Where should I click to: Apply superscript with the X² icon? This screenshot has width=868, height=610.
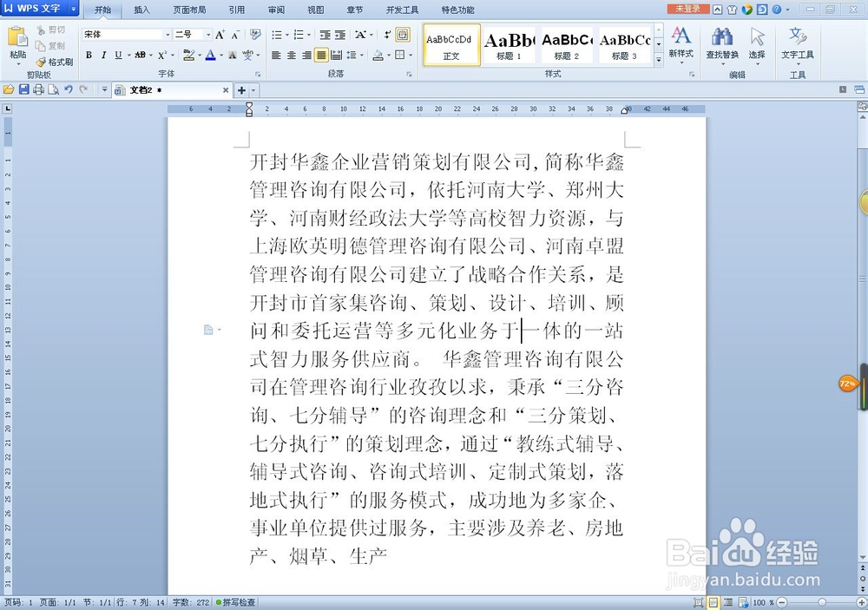coord(162,55)
